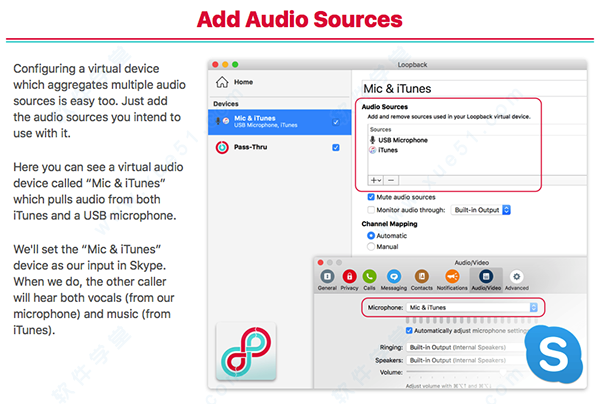Click the Pass-Thru device icon
600x404 pixels.
pos(222,147)
